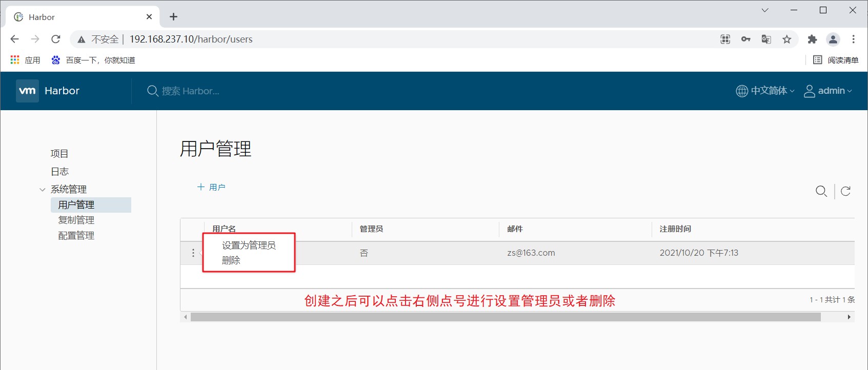868x370 pixels.
Task: Select 用户管理 in the sidebar
Action: click(x=91, y=205)
